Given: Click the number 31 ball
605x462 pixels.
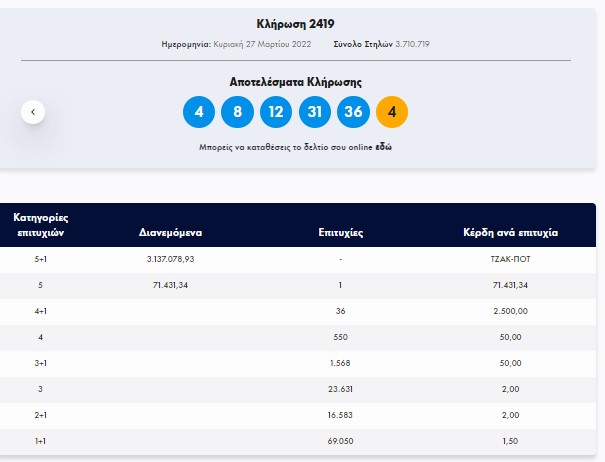Looking at the screenshot, I should tap(314, 112).
